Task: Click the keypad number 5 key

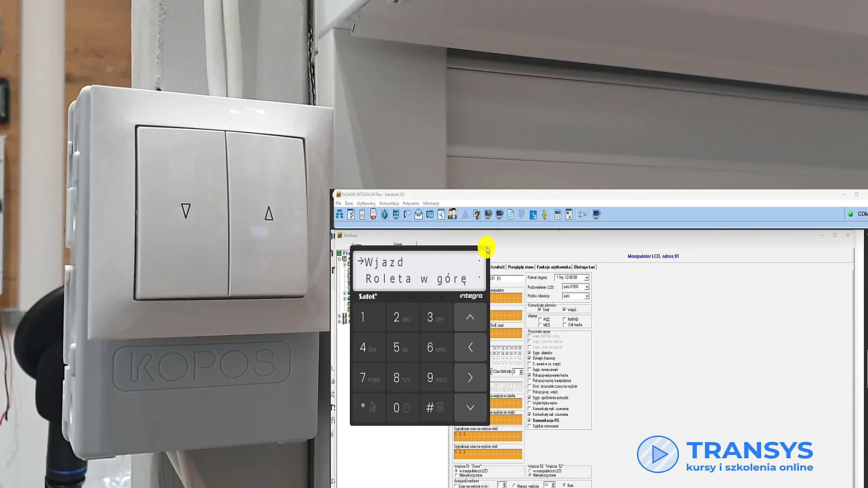Action: point(402,347)
